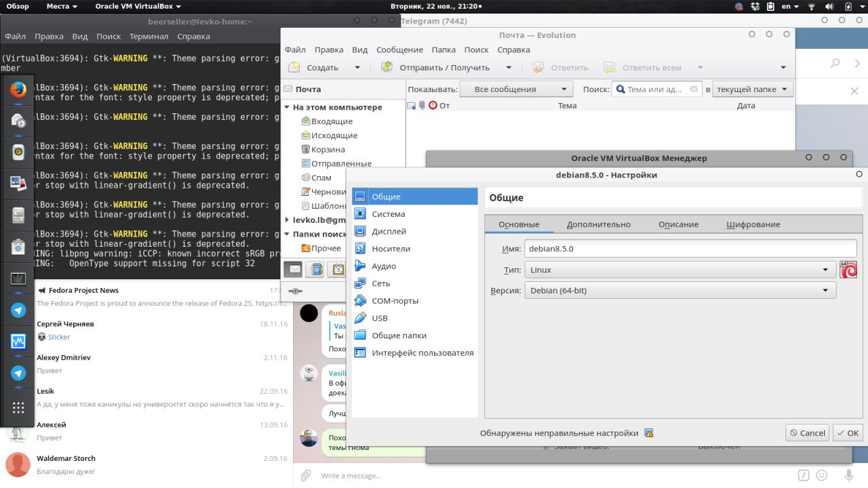Sort messages by the Тема column header

click(567, 106)
